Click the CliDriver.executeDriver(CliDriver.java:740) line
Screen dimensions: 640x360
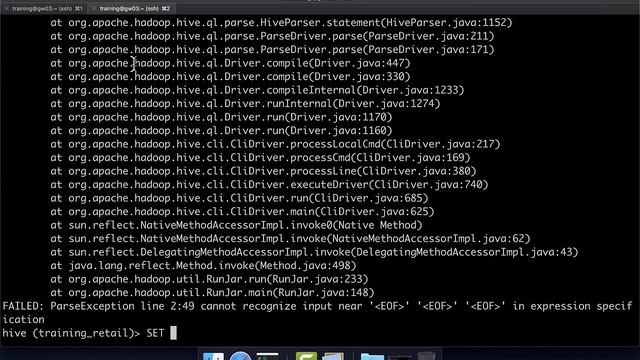click(269, 184)
